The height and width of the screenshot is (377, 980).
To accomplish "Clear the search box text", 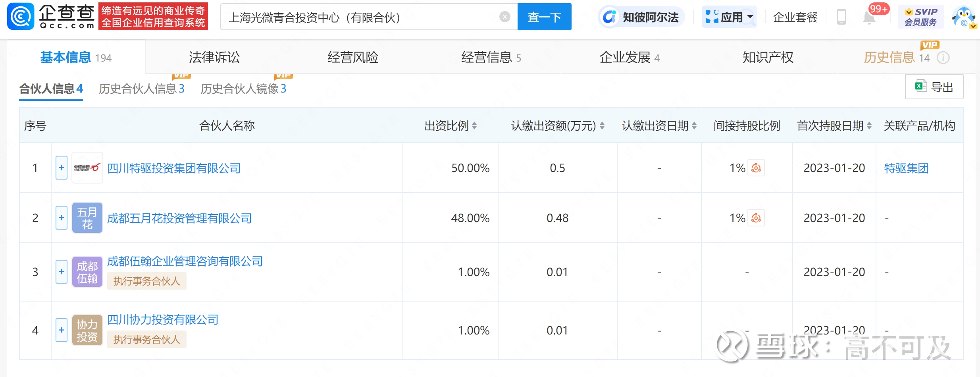I will point(504,17).
